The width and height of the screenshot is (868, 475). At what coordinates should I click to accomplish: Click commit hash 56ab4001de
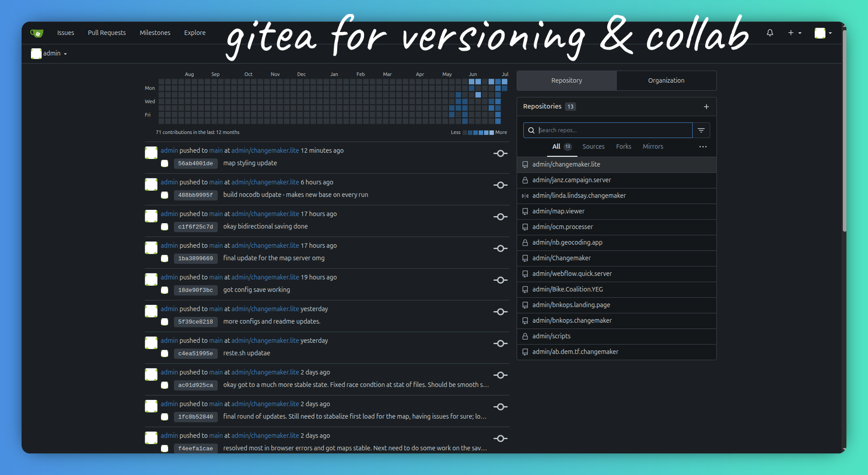coord(195,163)
